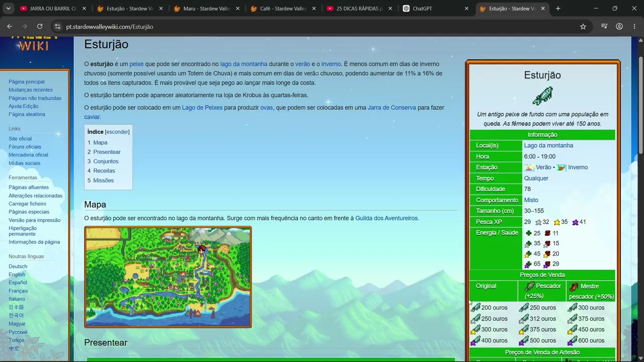This screenshot has width=644, height=362.
Task: Switch the wiki language to Español
Action: [18, 283]
